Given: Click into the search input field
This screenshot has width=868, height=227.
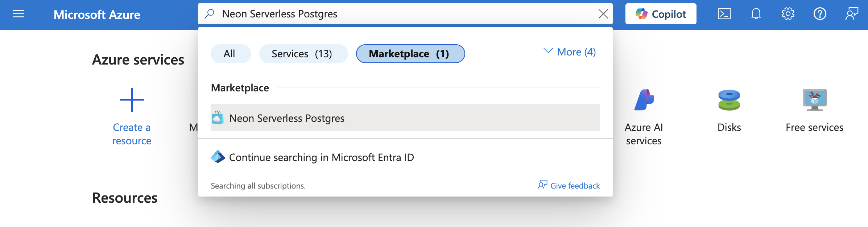Looking at the screenshot, I should click(x=399, y=14).
